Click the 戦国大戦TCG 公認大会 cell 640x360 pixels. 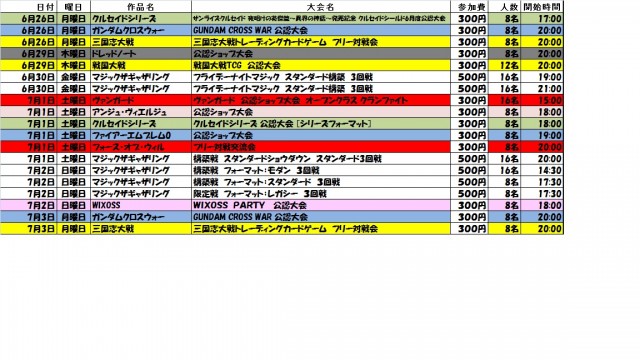coord(321,65)
